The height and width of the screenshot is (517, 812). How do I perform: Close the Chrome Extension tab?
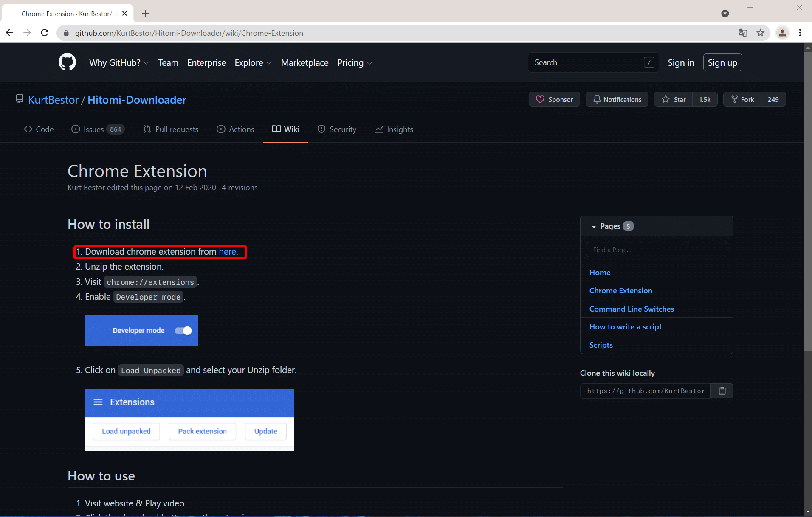point(124,14)
